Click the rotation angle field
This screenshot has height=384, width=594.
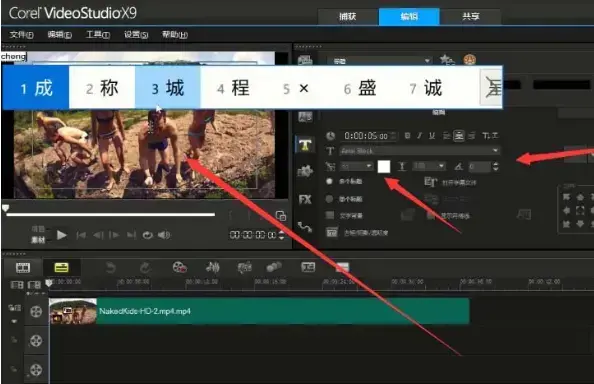[x=480, y=166]
